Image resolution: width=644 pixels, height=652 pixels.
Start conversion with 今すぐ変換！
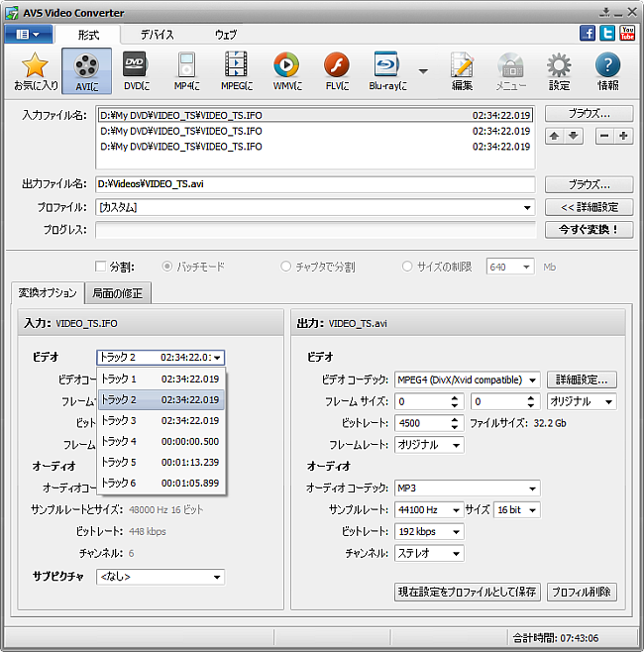(x=590, y=230)
